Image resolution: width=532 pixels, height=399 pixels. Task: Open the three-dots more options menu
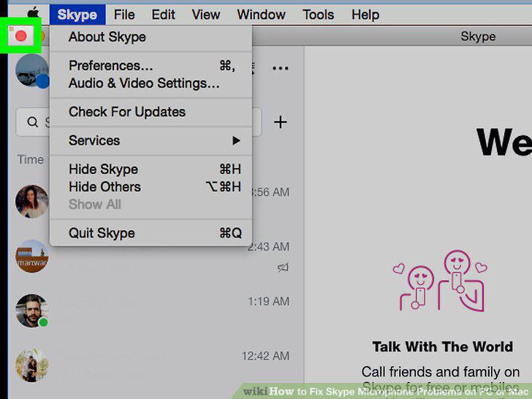click(x=281, y=68)
